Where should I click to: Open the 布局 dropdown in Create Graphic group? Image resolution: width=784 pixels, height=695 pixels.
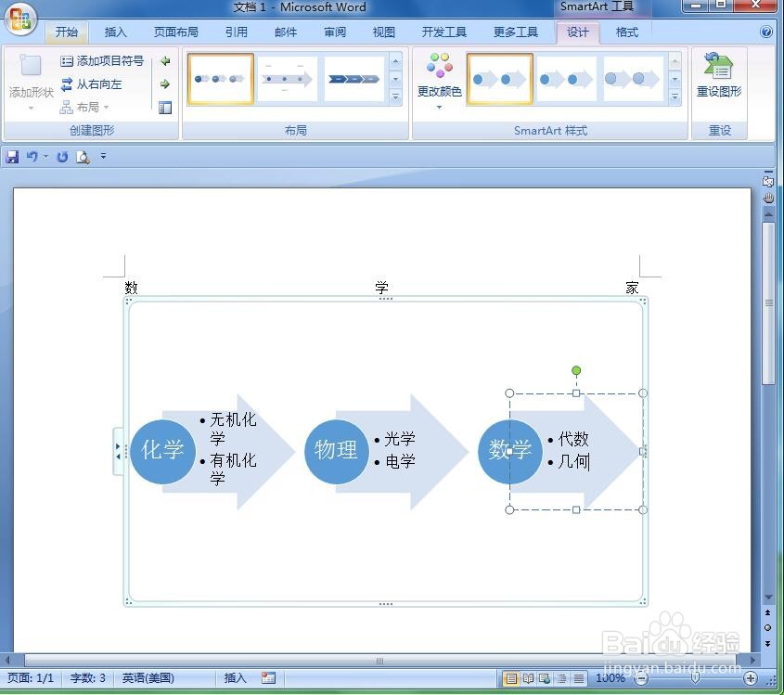pos(84,107)
